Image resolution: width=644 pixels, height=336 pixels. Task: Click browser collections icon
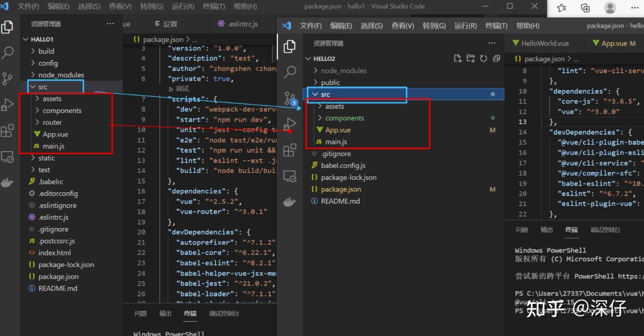click(x=585, y=8)
